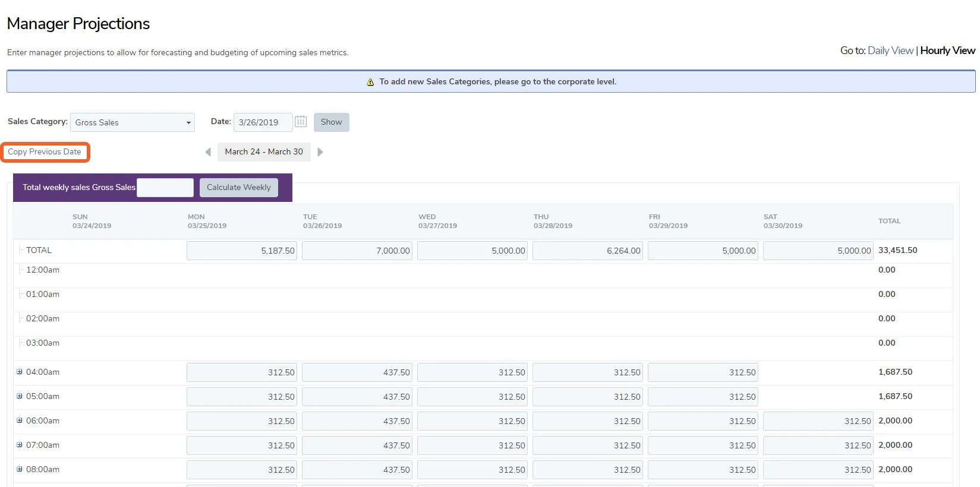Expand the 07:00am row
Image resolution: width=980 pixels, height=487 pixels.
tap(20, 445)
